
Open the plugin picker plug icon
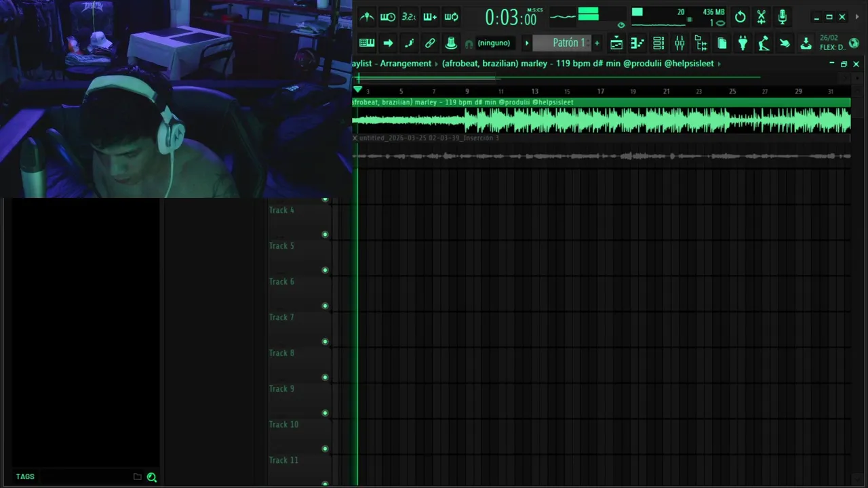[743, 43]
